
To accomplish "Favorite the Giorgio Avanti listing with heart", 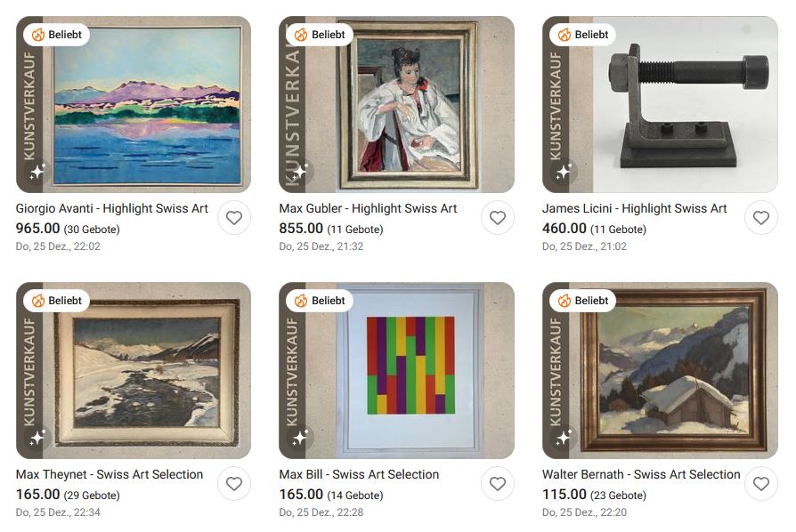I will coord(234,218).
